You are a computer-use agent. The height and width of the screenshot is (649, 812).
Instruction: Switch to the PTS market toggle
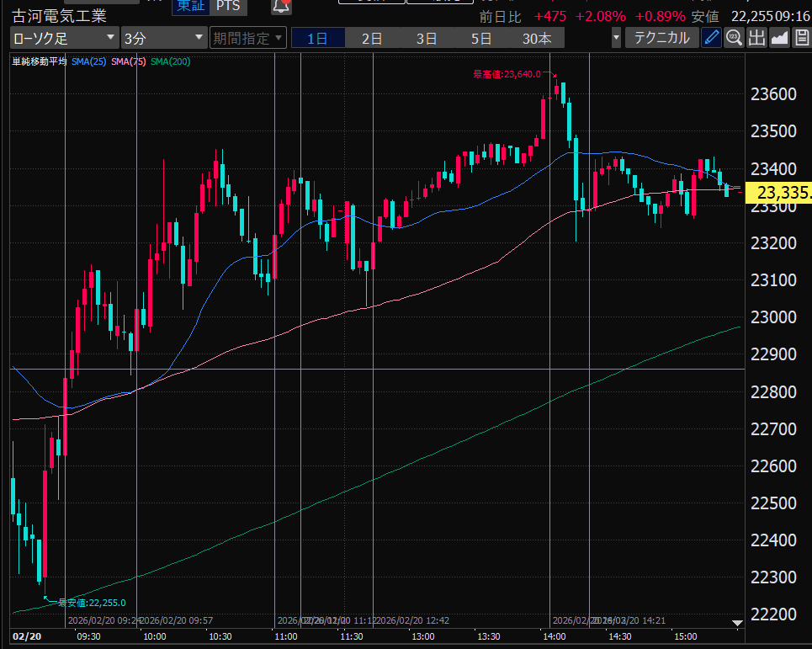pos(227,6)
